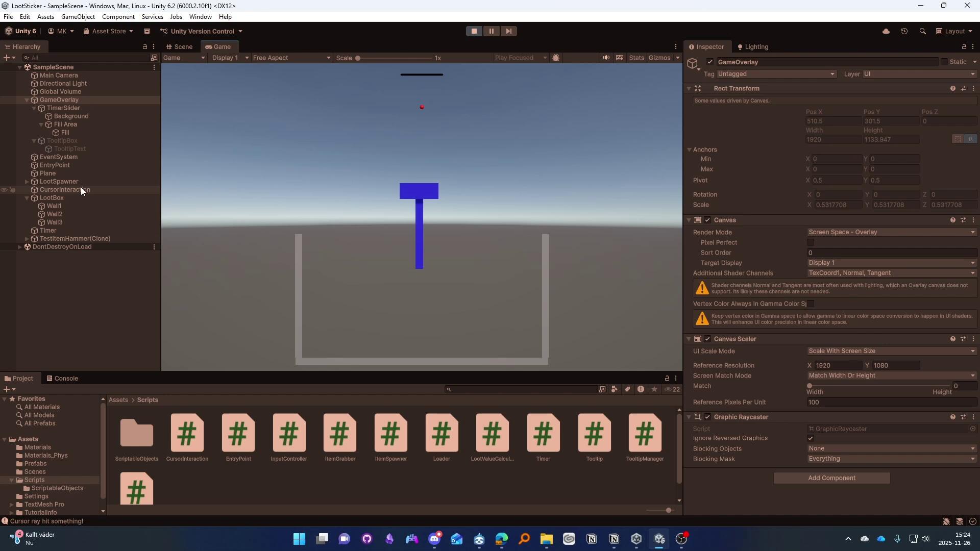Open the GameObject menu
This screenshot has width=980, height=551.
[x=78, y=17]
